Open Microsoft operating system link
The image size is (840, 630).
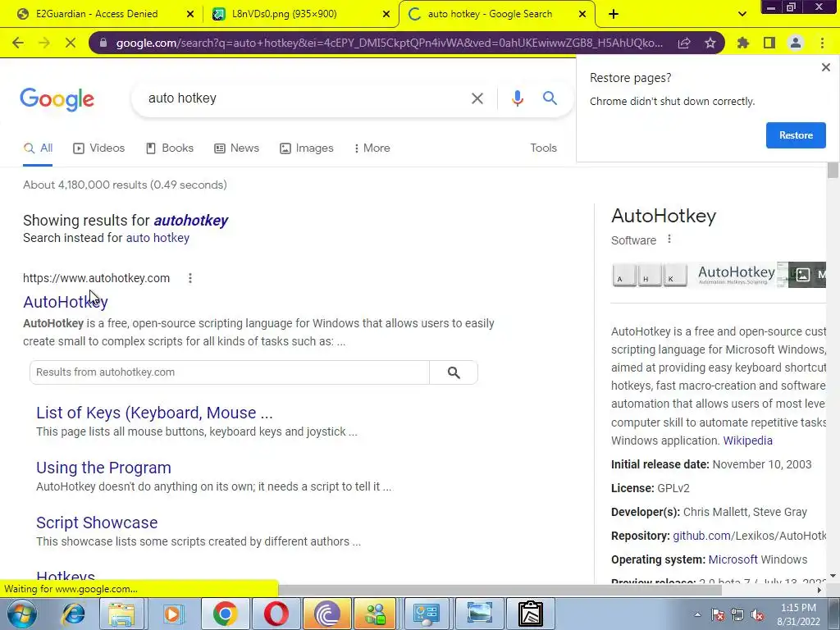[733, 559]
